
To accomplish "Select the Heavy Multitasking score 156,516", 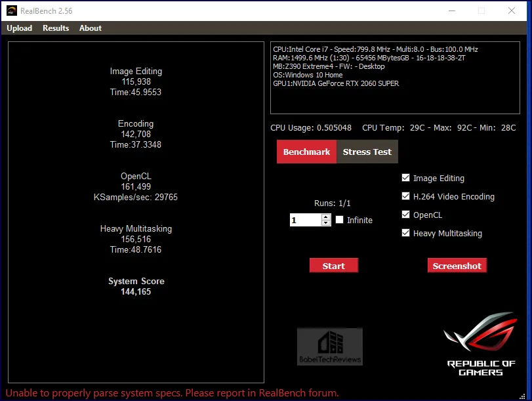I will (x=136, y=239).
